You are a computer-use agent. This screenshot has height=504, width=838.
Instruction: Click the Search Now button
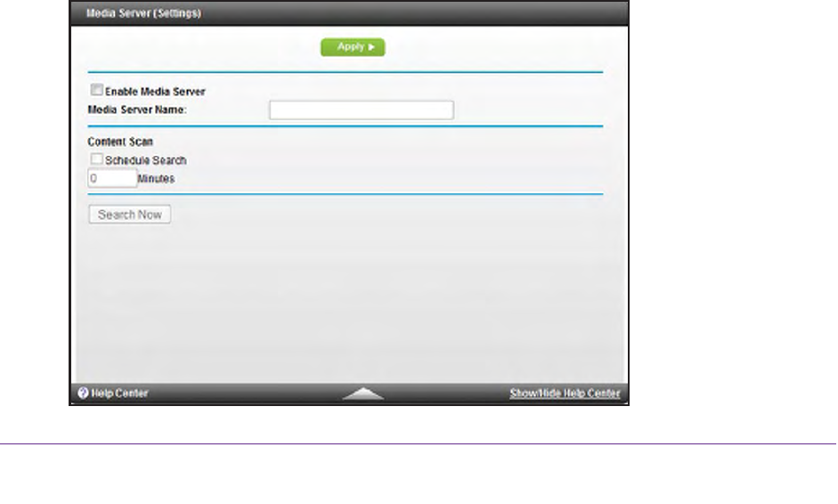(x=130, y=215)
